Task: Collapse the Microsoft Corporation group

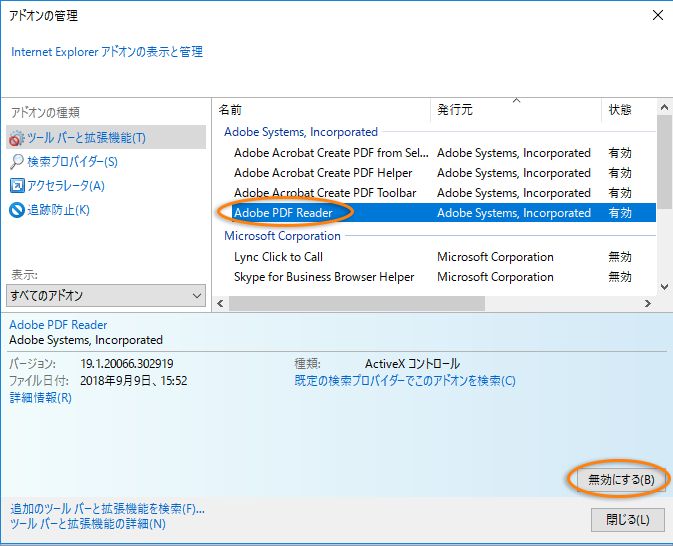Action: pos(282,236)
